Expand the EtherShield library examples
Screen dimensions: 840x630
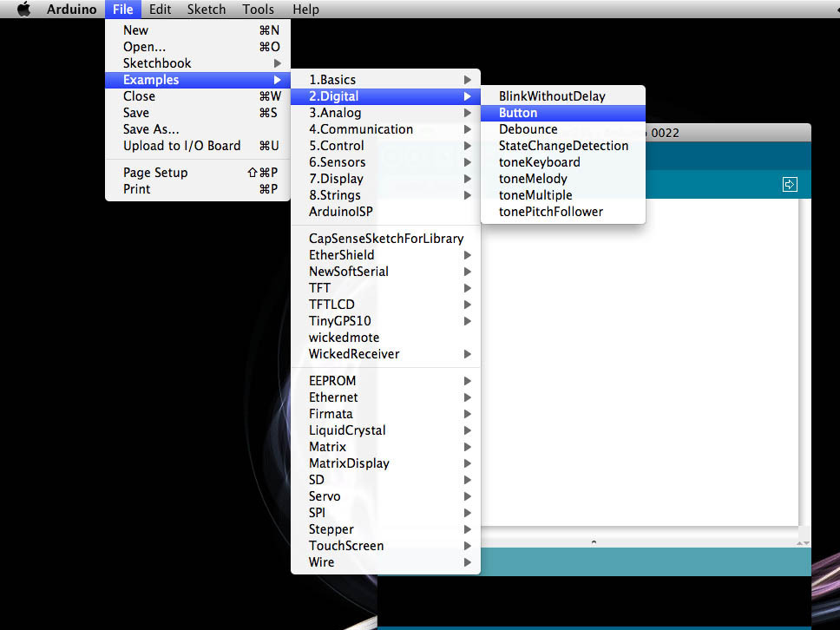pos(385,255)
